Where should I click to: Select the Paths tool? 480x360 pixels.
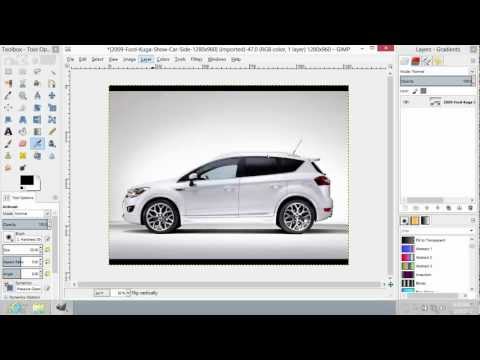click(52, 84)
